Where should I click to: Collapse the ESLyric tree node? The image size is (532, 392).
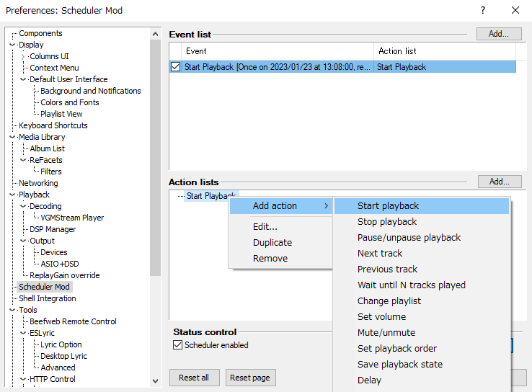(x=23, y=333)
